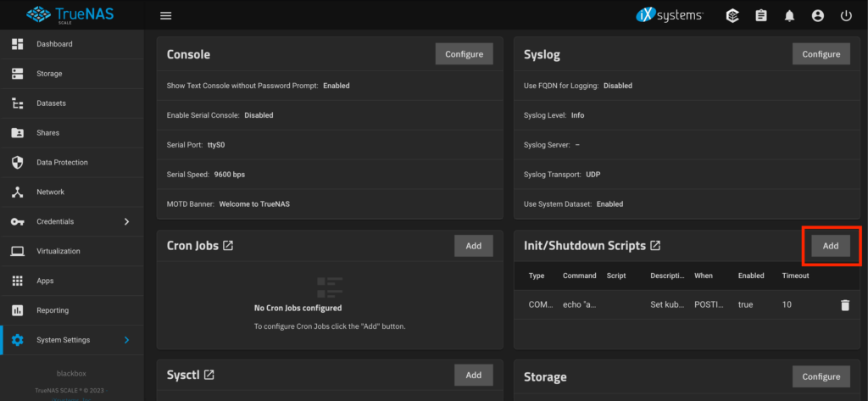Add a new Sysctl variable
Image resolution: width=868 pixels, height=401 pixels.
(474, 375)
